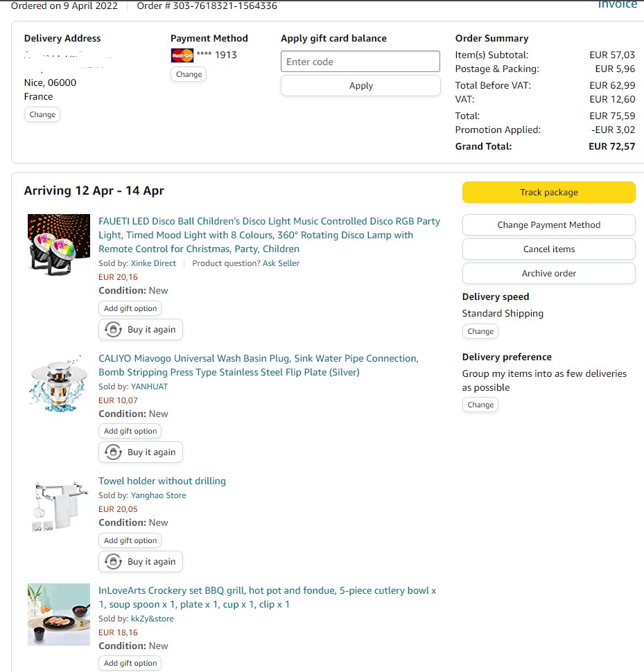The width and height of the screenshot is (644, 672).
Task: Click the Mastercard logo icon
Action: coord(182,55)
